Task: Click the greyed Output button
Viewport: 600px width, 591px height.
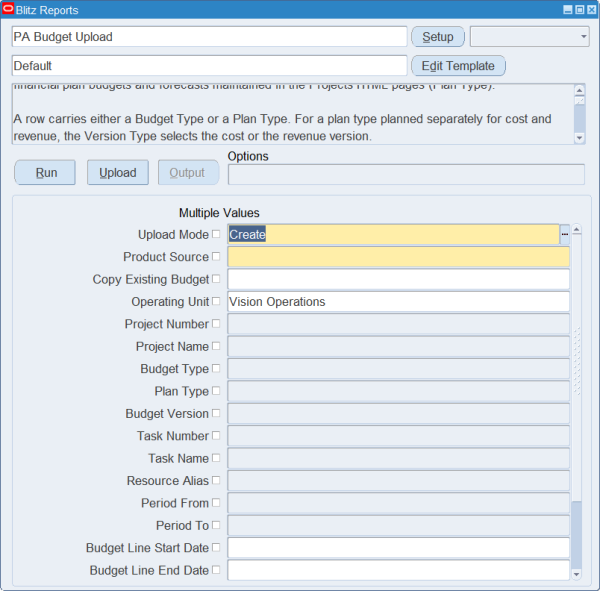Action: pos(189,173)
